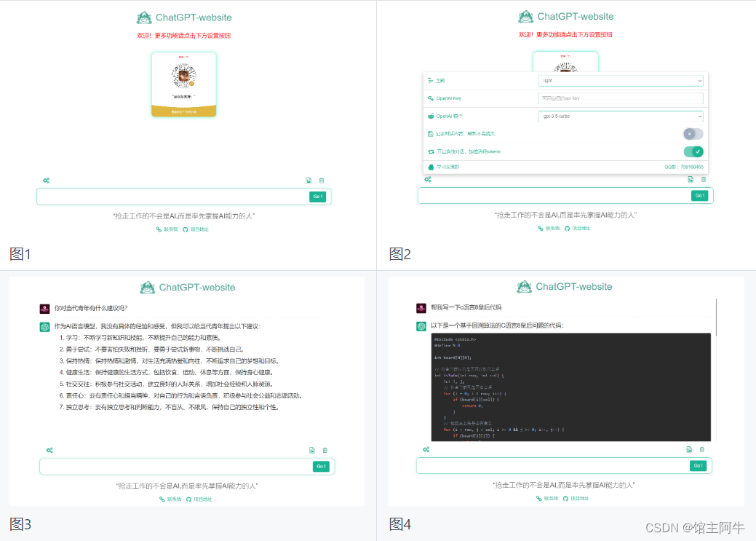Click ChatGPT-website title text in 图1 panel
Screen dimensions: 756x541
tap(194, 18)
